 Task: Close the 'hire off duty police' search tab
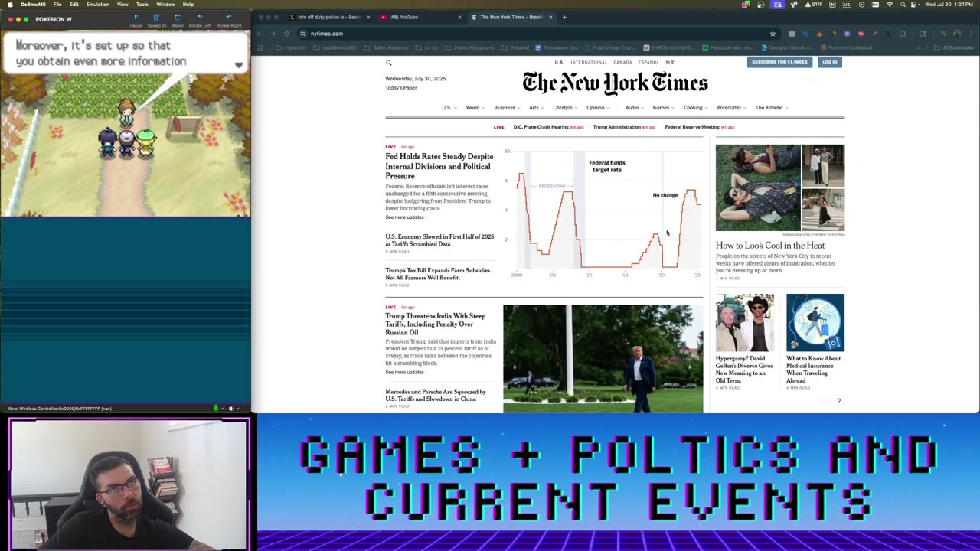coord(368,17)
